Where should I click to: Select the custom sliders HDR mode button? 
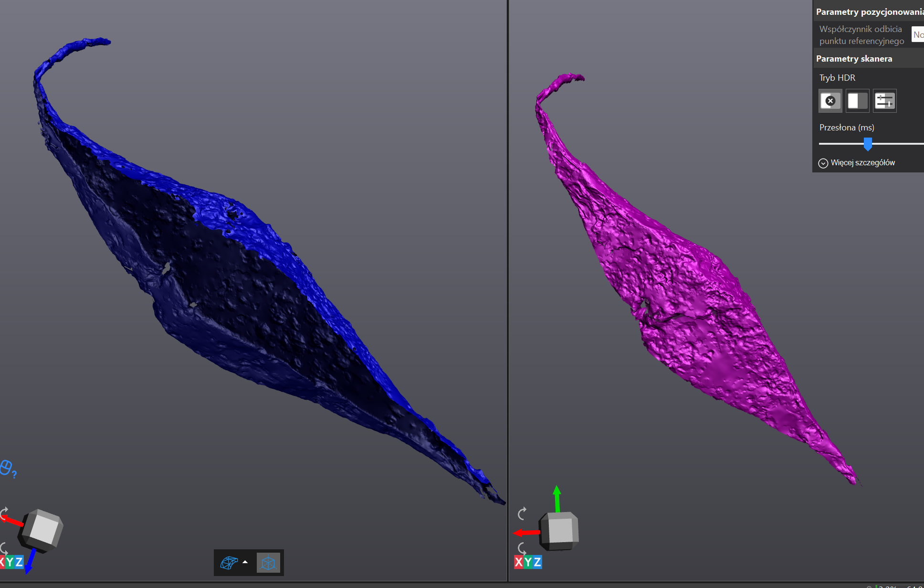[884, 101]
